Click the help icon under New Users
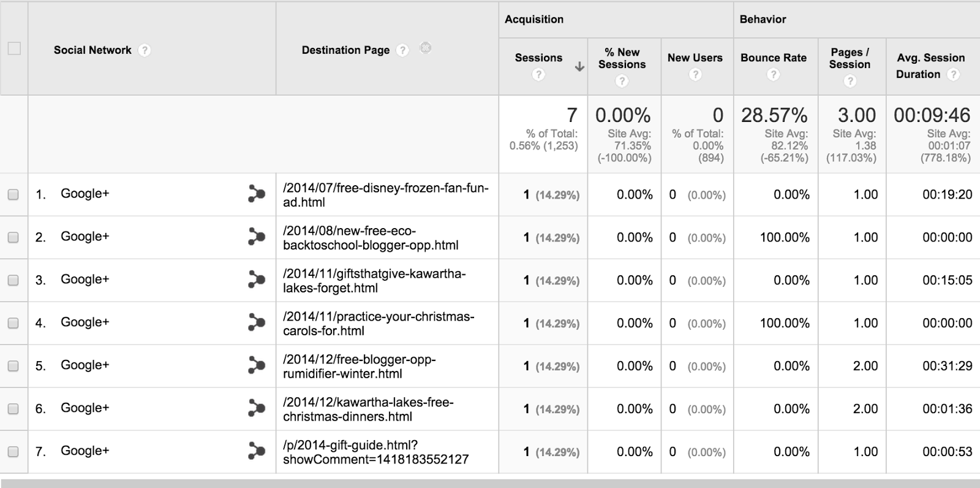Screen dimensions: 980x488 click(695, 75)
